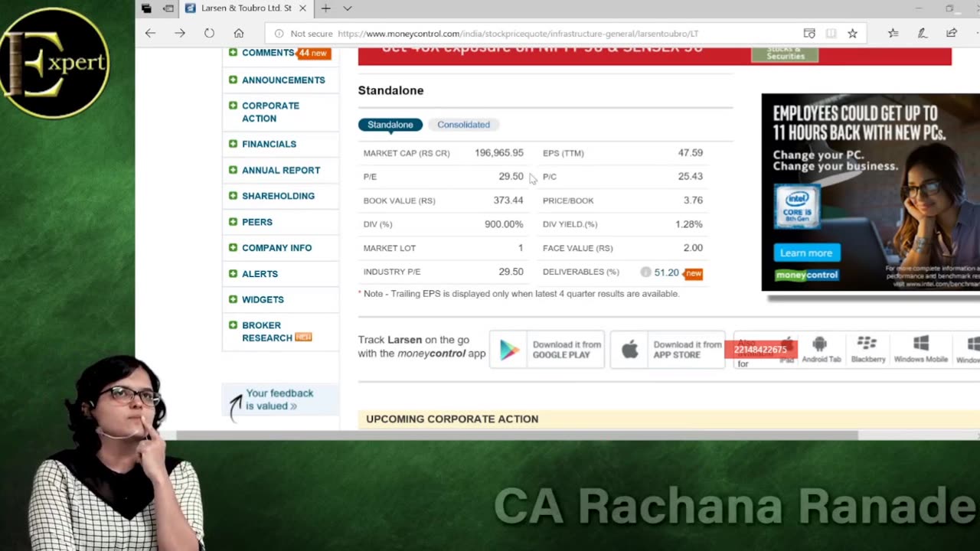
Task: Click the Not secure info icon
Action: pyautogui.click(x=279, y=34)
